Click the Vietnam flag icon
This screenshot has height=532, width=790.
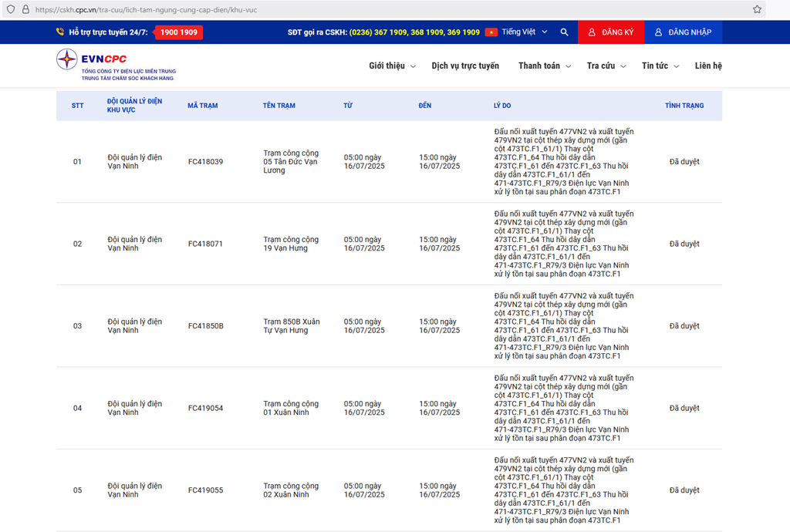[x=491, y=32]
